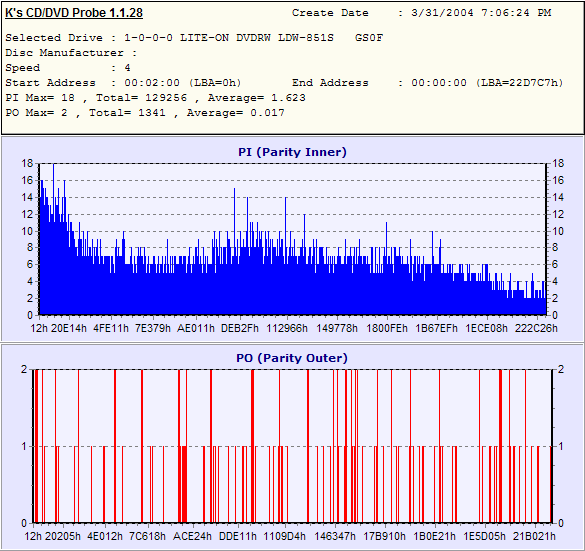
Task: Click the PI Max= 18 statistics line
Action: click(155, 98)
